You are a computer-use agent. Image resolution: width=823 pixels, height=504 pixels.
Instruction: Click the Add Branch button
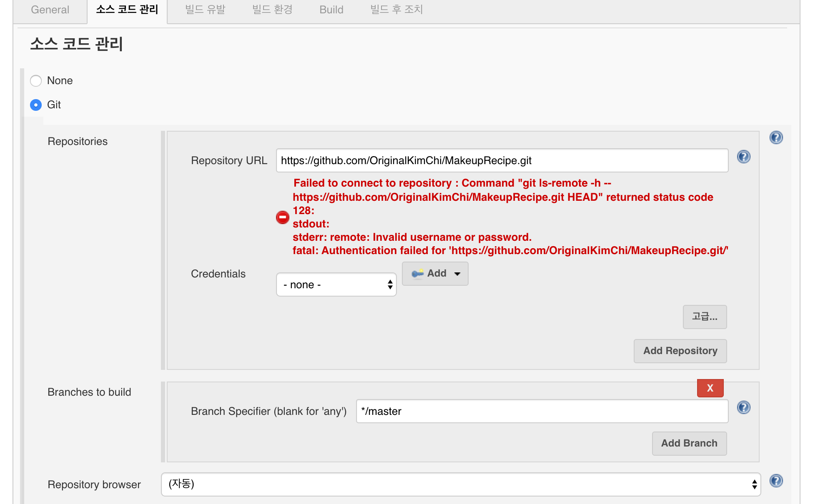(x=689, y=444)
